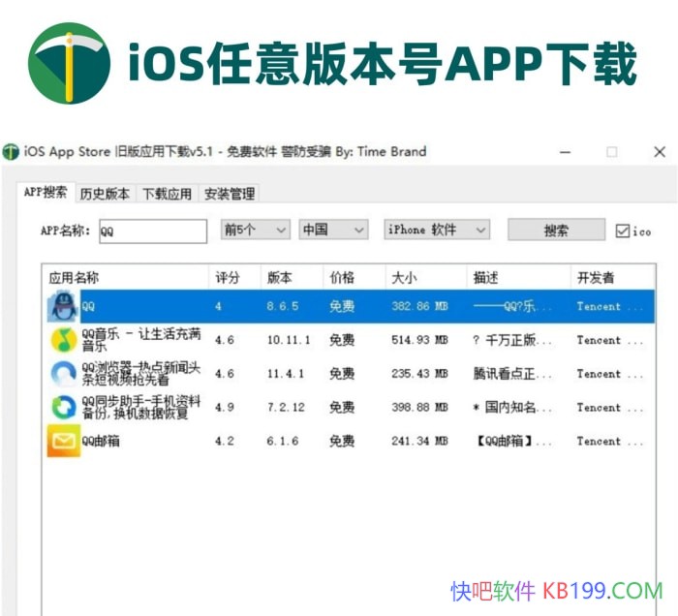Click the QQ浏览器 app icon
The width and height of the screenshot is (678, 616).
63,374
